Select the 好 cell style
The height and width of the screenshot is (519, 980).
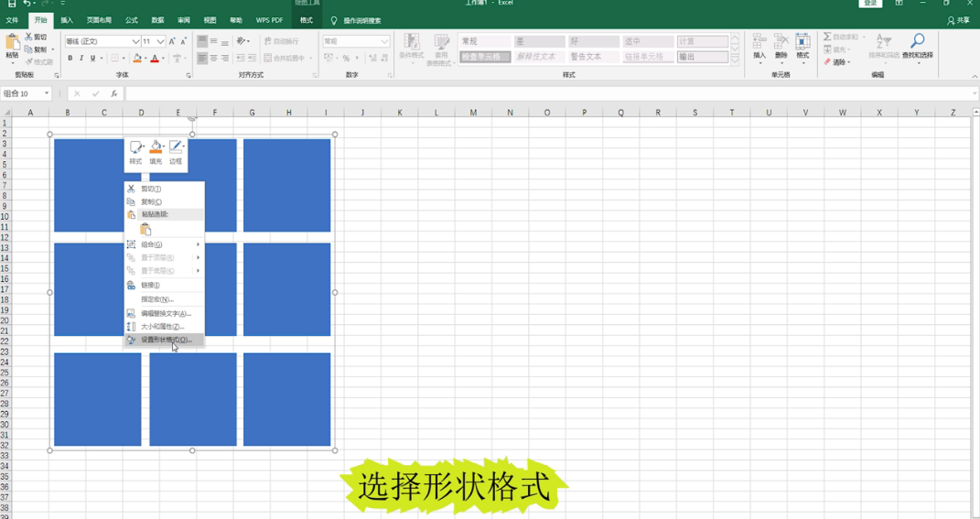pyautogui.click(x=593, y=41)
